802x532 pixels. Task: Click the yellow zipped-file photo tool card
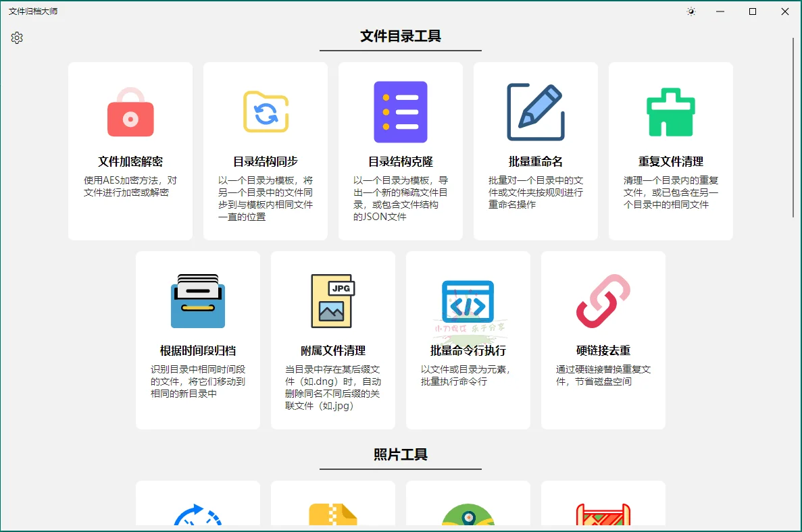click(332, 513)
